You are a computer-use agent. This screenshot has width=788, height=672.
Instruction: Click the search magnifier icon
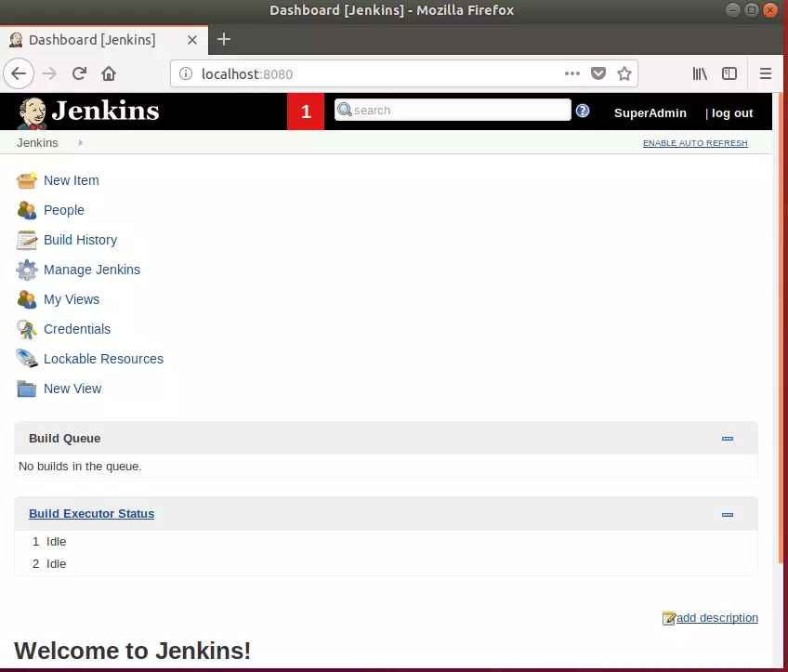pyautogui.click(x=344, y=110)
